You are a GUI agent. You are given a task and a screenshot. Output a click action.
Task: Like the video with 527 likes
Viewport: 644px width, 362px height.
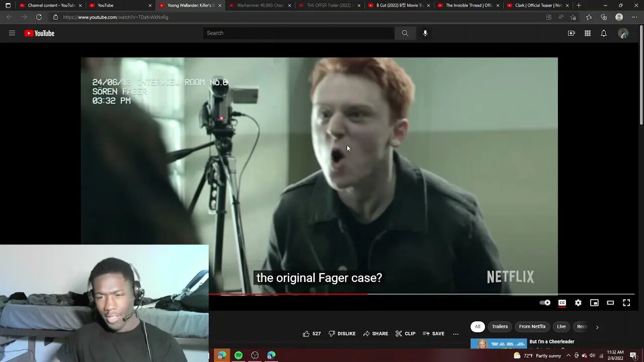tap(311, 334)
